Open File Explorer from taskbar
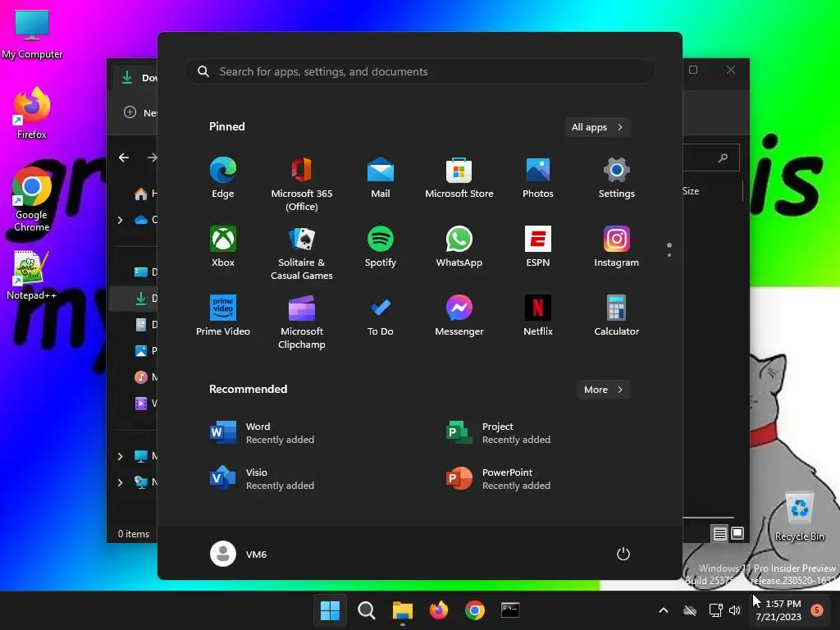The height and width of the screenshot is (630, 840). pyautogui.click(x=402, y=610)
